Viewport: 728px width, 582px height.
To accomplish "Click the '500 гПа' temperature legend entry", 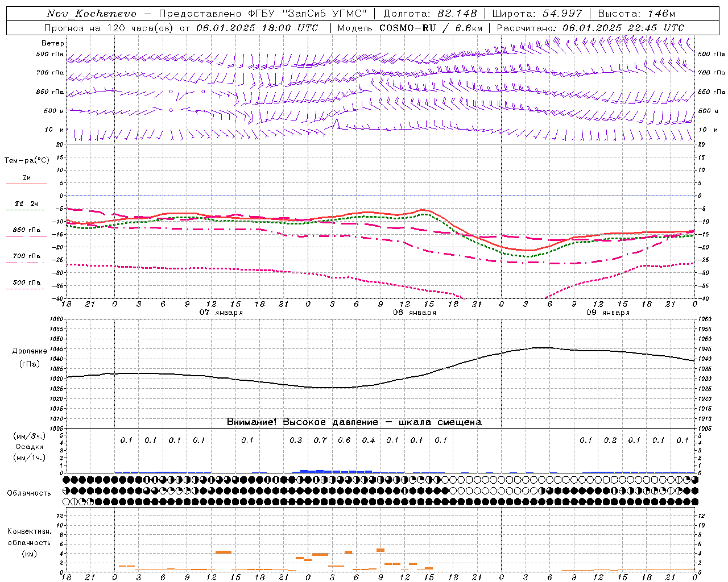I will coord(27,282).
